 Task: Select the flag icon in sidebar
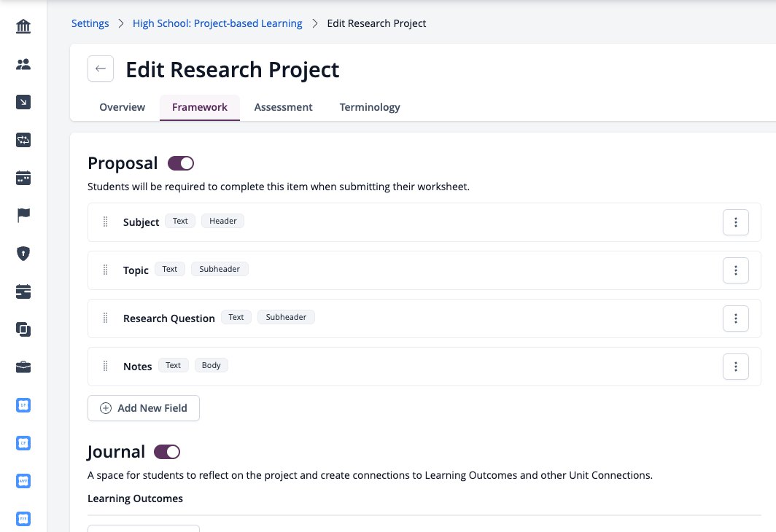23,215
